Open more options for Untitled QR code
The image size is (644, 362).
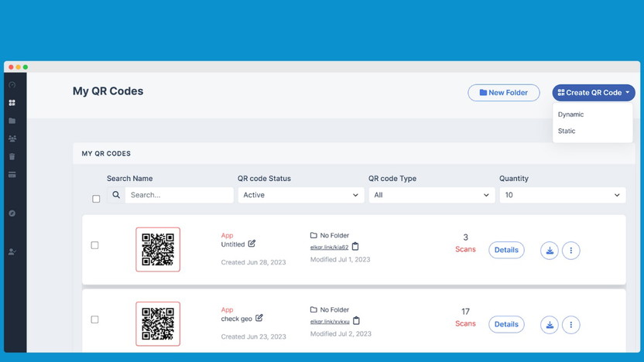571,251
